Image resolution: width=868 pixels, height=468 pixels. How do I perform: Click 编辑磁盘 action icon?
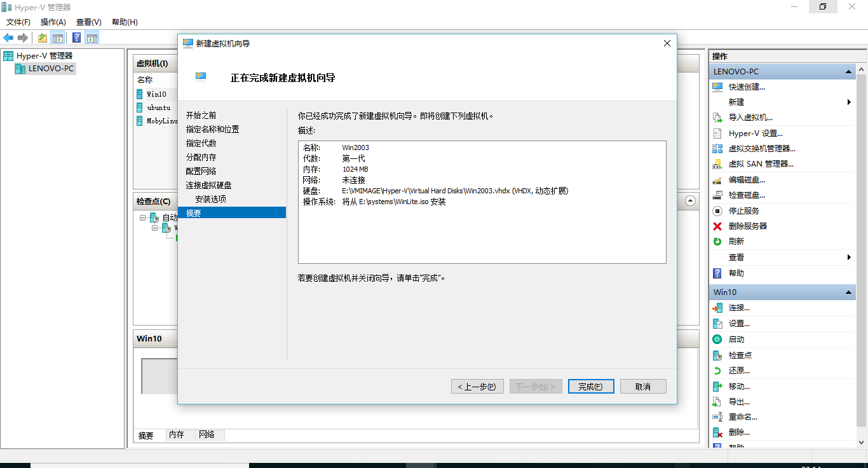pos(717,180)
